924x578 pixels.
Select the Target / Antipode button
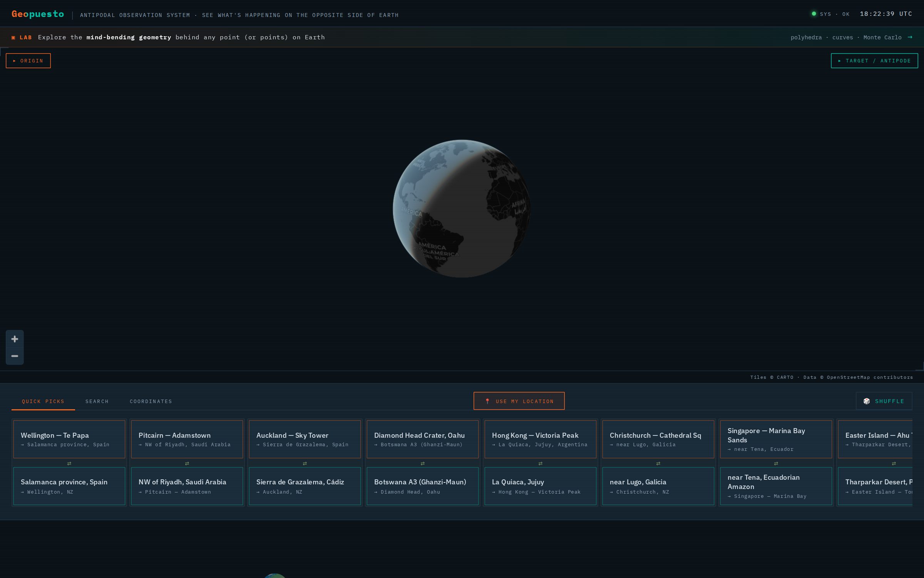tap(874, 61)
